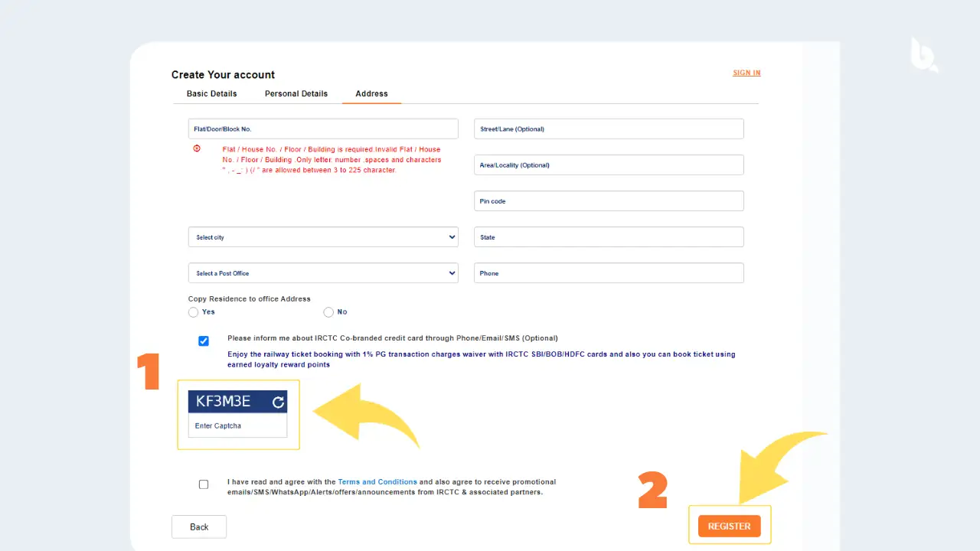Focus the Area/Locality (Optional) field
The width and height of the screenshot is (980, 551).
[609, 165]
